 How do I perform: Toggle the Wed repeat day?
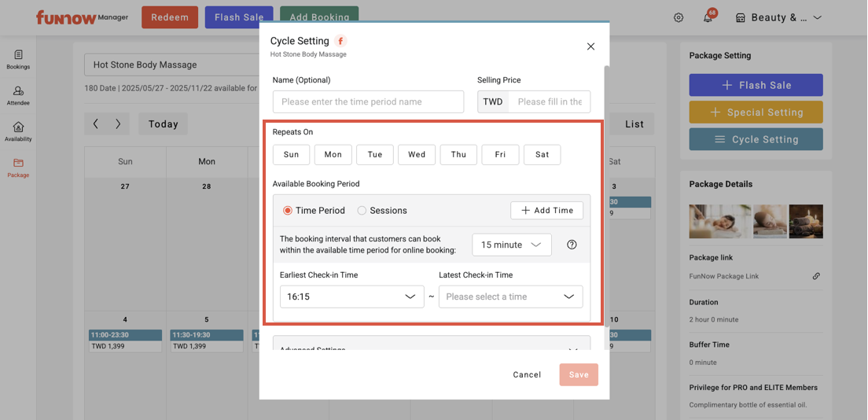point(417,155)
